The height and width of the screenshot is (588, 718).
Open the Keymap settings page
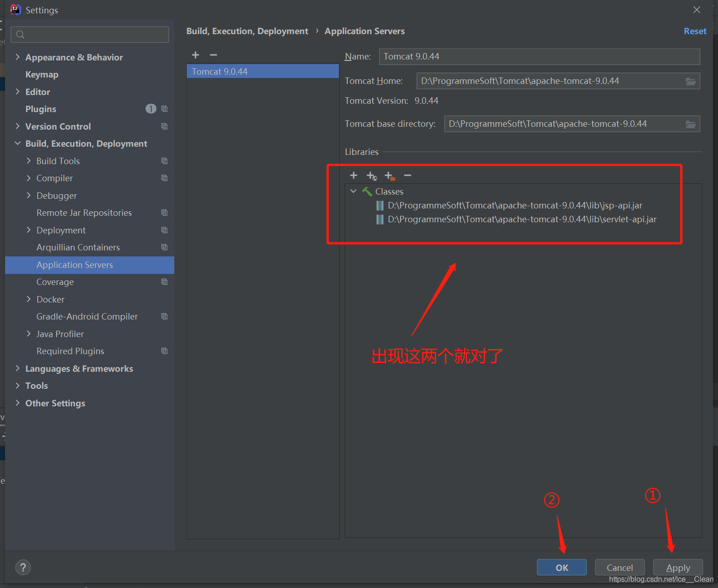(42, 75)
